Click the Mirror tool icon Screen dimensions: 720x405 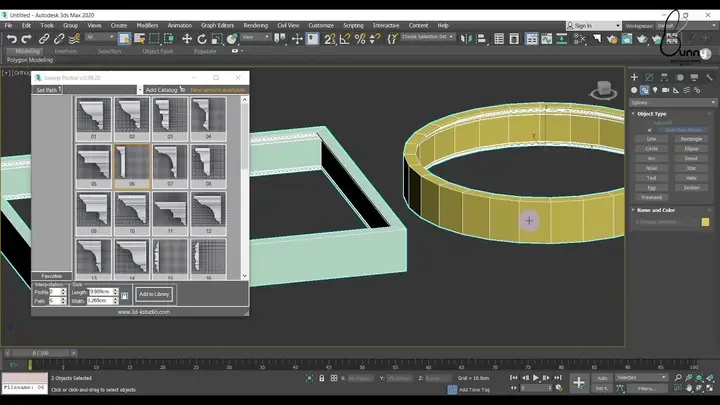[466, 39]
